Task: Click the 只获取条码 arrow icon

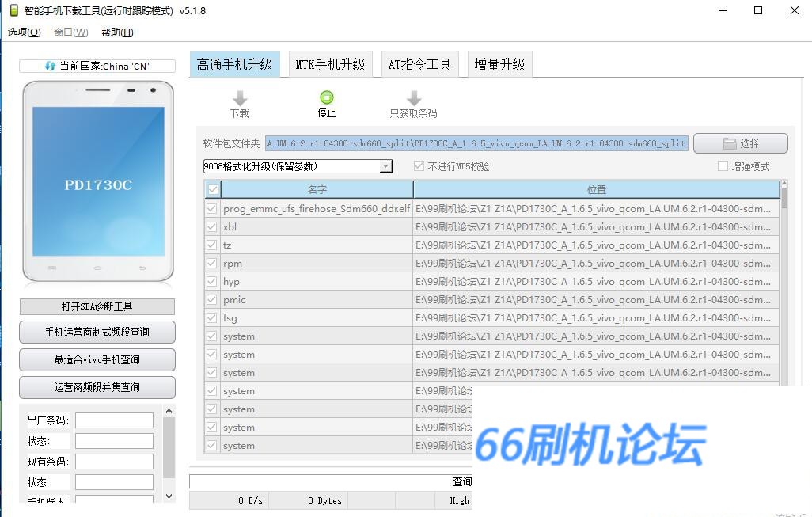Action: click(413, 98)
